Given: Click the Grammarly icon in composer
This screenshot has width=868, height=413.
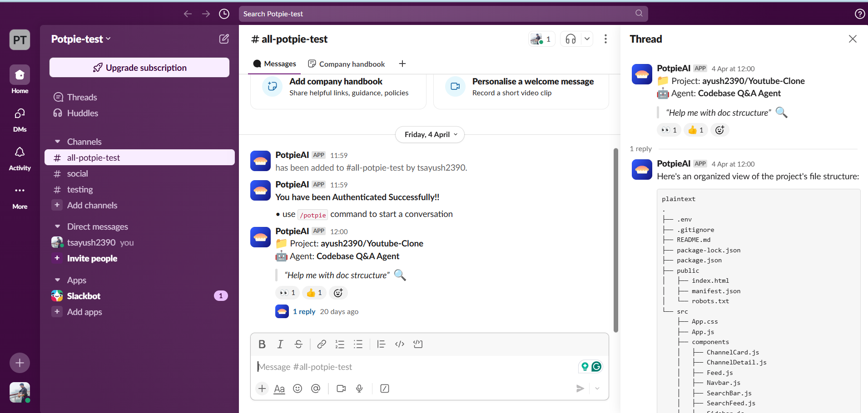Looking at the screenshot, I should pos(596,366).
